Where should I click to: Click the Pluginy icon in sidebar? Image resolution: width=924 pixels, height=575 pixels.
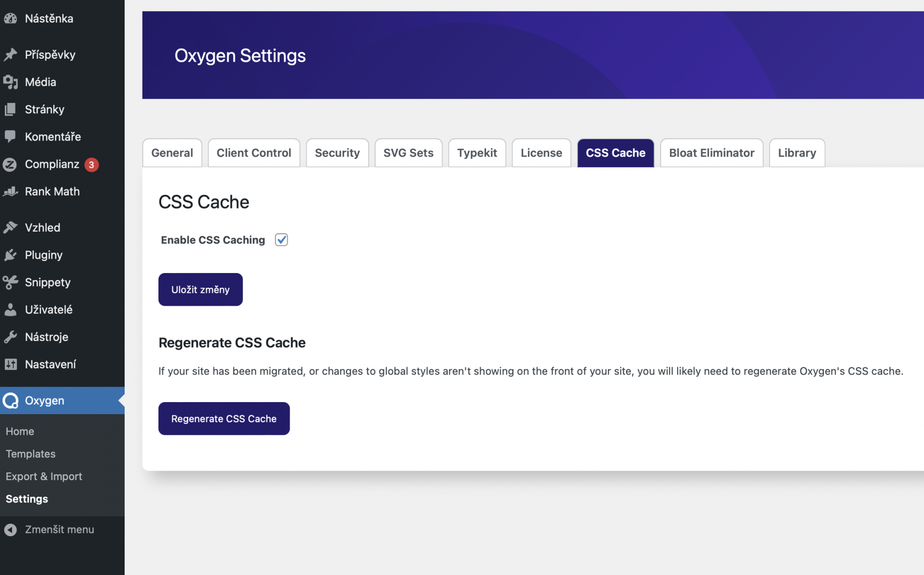10,254
